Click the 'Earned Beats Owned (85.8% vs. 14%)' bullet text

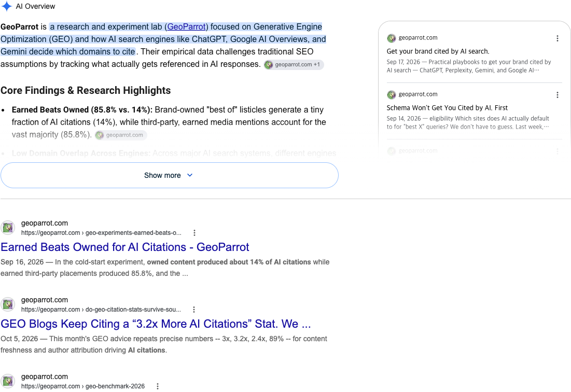[x=82, y=110]
